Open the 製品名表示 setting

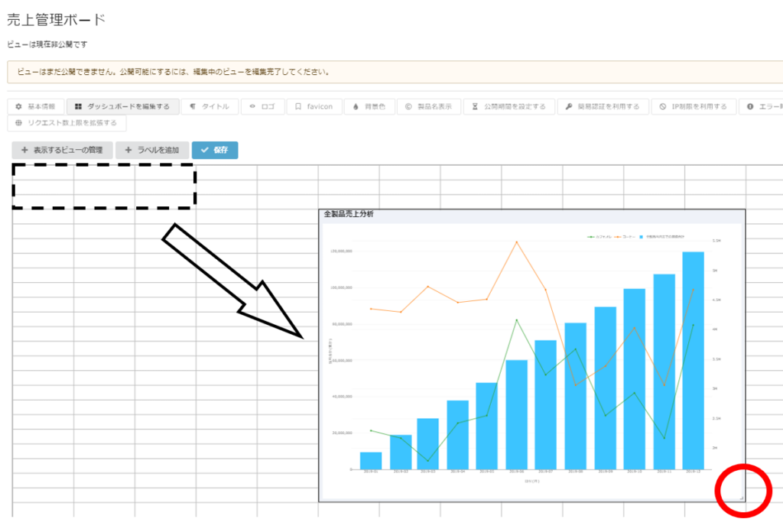tap(429, 107)
